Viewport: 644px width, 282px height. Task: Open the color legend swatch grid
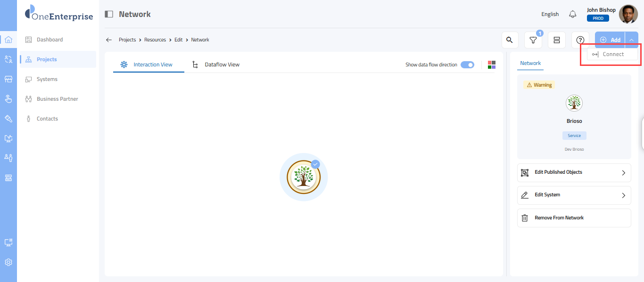(492, 64)
